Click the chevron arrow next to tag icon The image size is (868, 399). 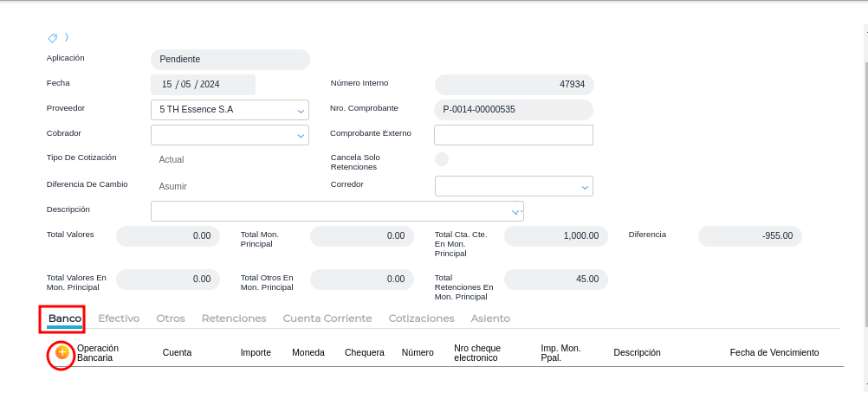click(x=67, y=37)
